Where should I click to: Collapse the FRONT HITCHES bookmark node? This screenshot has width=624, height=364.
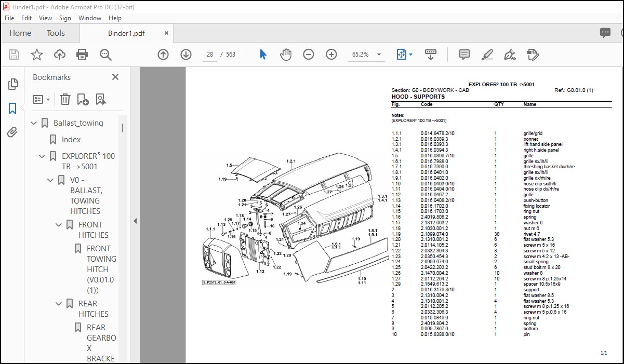pyautogui.click(x=59, y=225)
